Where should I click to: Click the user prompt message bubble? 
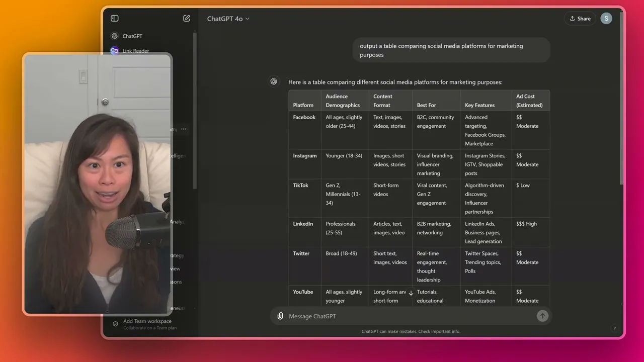click(451, 50)
